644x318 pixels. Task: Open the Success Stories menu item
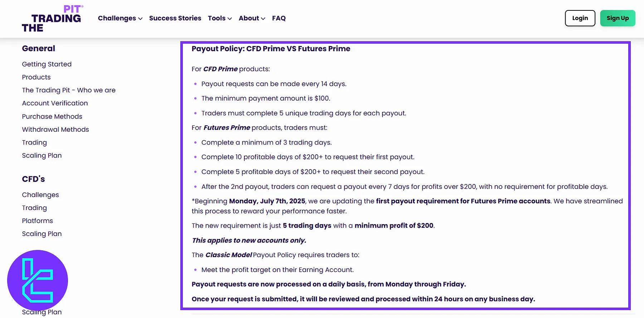click(175, 18)
